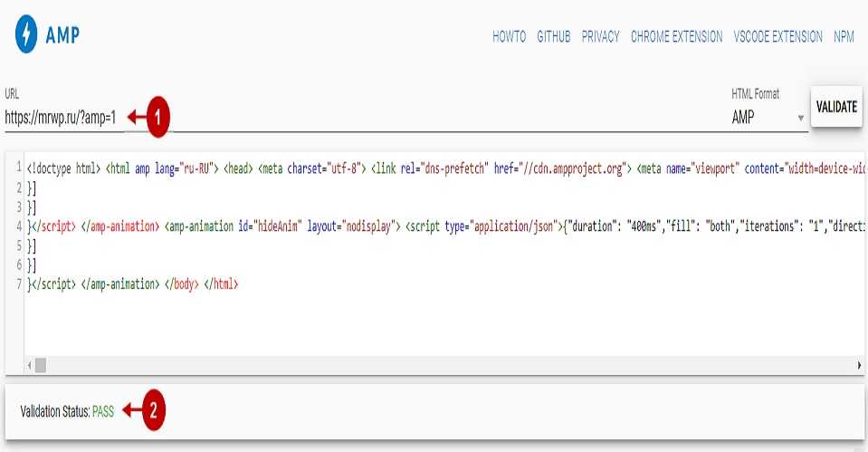
Task: Open the HOWTO page
Action: [510, 37]
